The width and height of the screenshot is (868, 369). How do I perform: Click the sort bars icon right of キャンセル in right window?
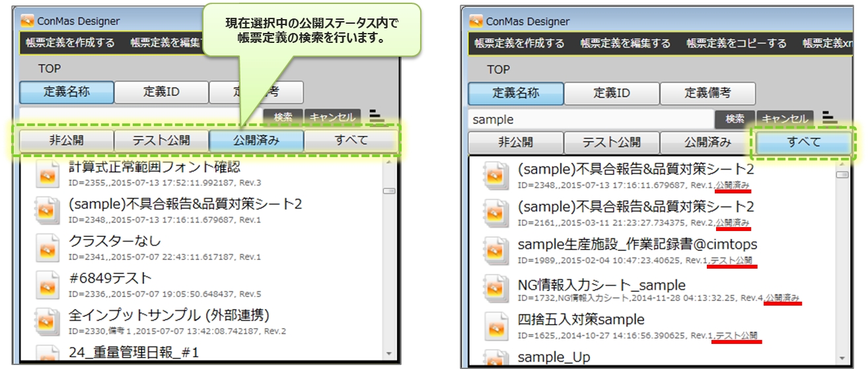tap(830, 118)
